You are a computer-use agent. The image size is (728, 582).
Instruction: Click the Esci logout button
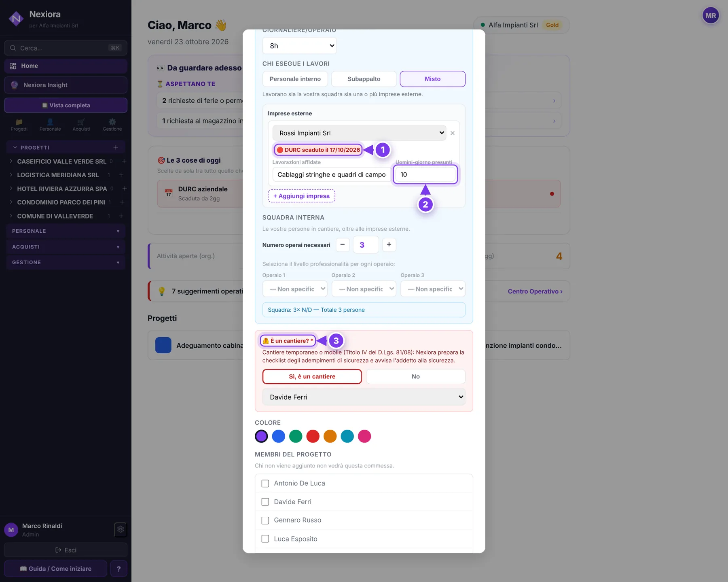[x=66, y=550]
